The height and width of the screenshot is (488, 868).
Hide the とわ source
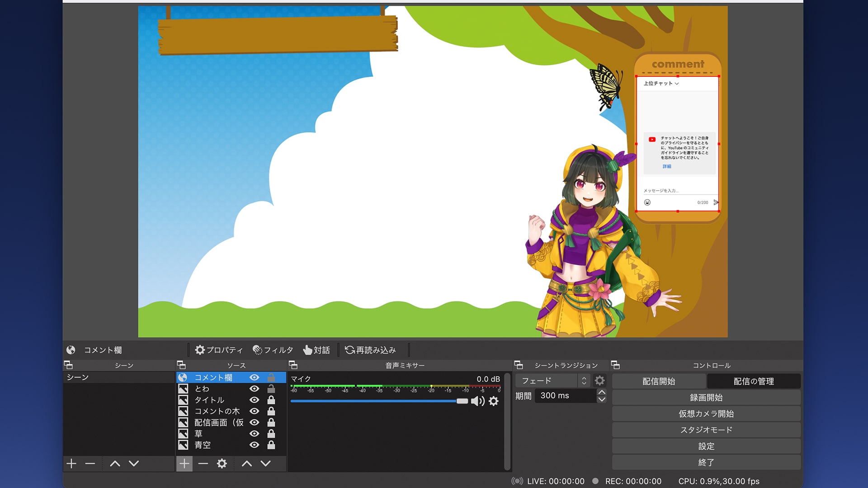(x=255, y=389)
